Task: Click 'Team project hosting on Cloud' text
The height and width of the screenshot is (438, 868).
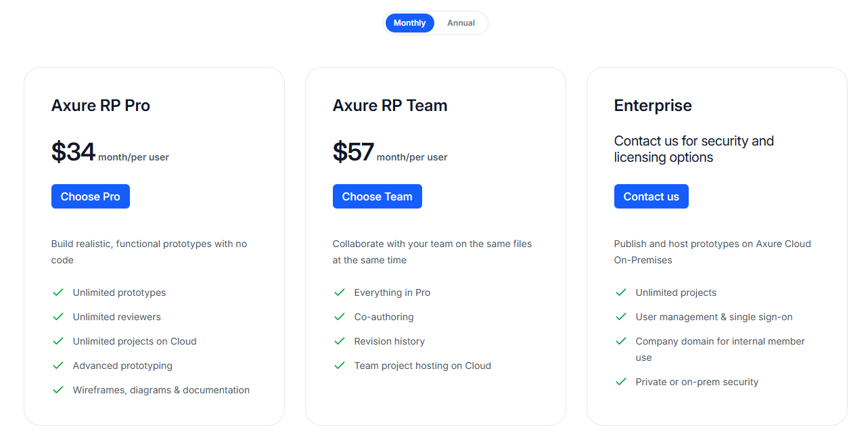Action: (x=423, y=366)
